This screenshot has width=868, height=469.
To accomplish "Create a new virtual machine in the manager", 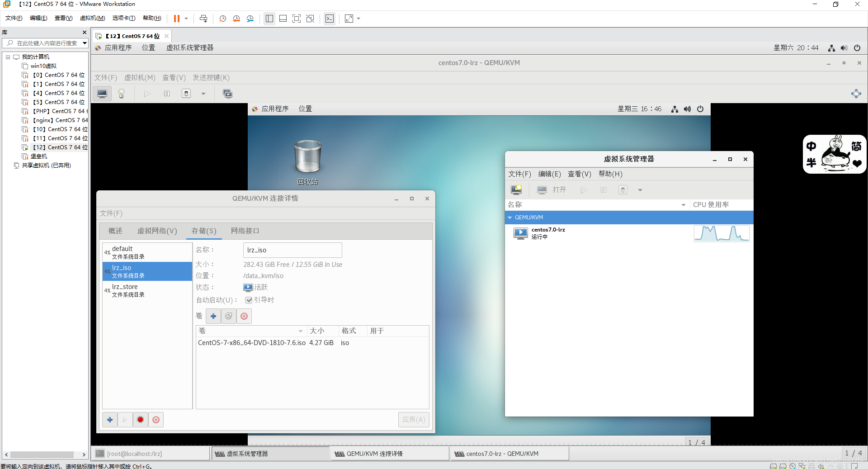I will click(x=516, y=190).
